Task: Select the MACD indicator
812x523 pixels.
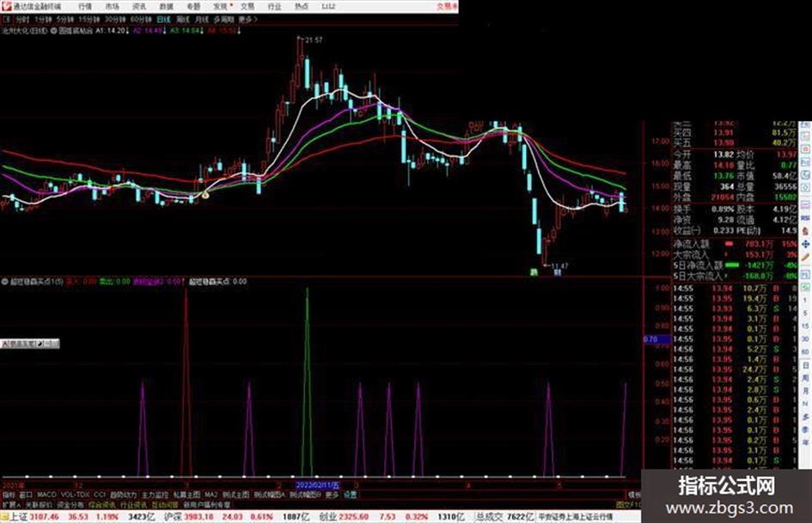Action: click(x=46, y=495)
